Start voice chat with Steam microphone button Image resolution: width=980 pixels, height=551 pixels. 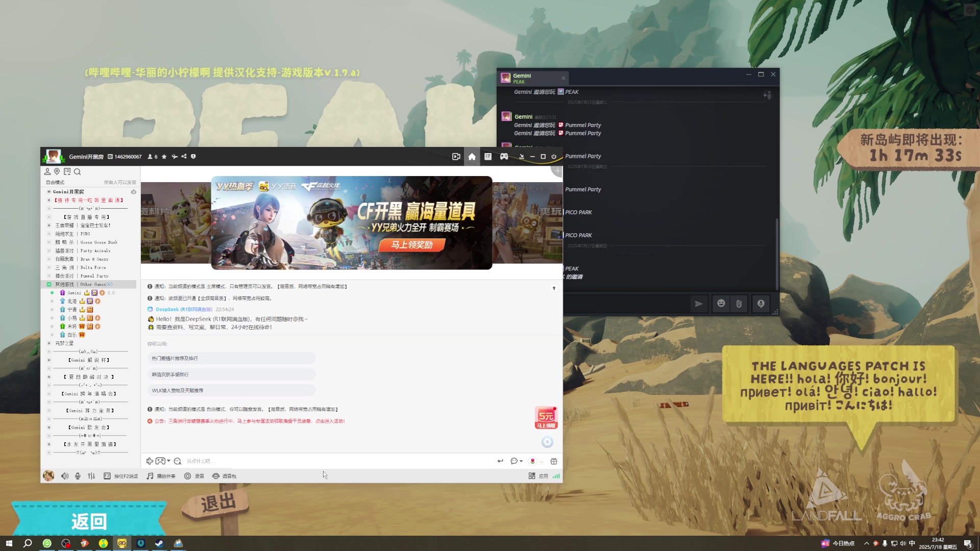click(761, 304)
